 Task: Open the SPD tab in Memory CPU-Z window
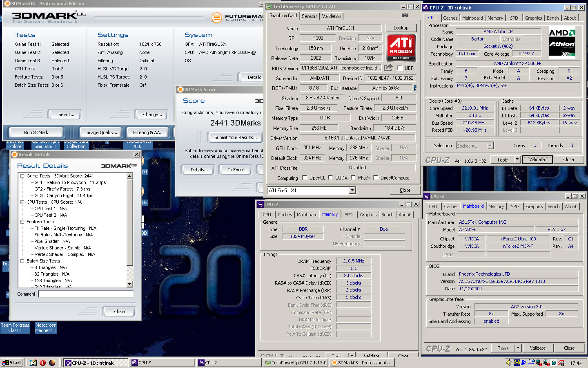(x=348, y=215)
